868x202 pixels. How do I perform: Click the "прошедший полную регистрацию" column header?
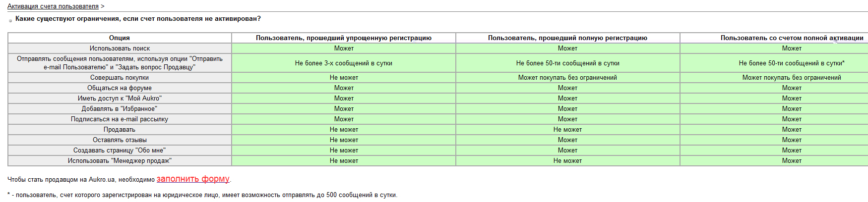tap(567, 38)
